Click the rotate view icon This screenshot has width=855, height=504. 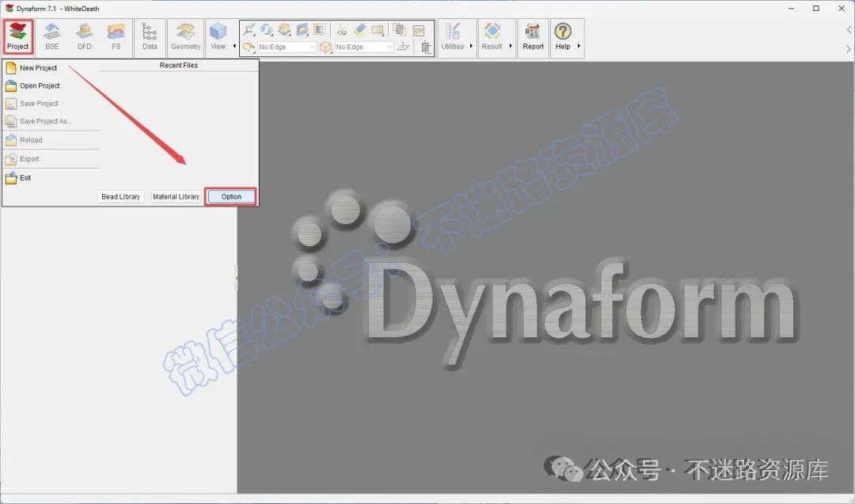click(x=267, y=29)
